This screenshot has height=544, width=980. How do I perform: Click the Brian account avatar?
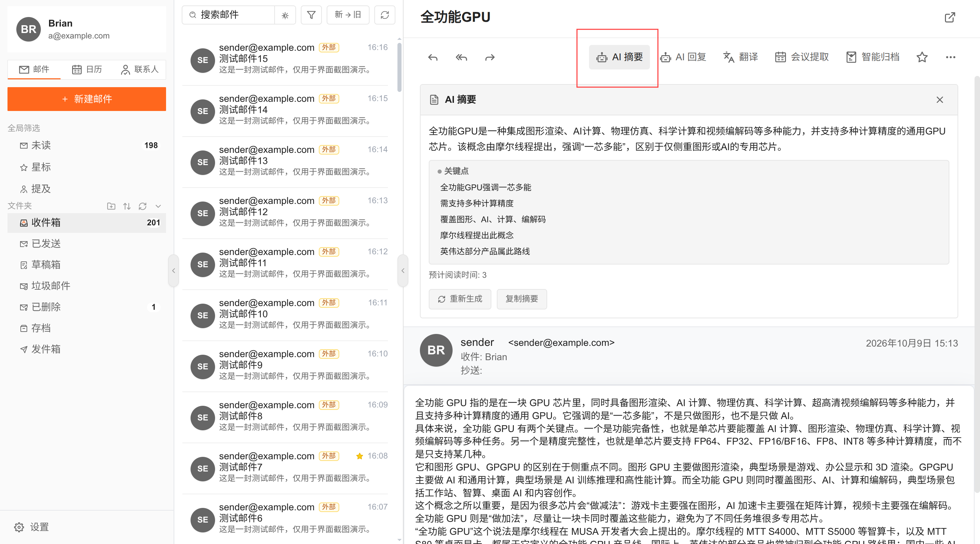(x=29, y=29)
